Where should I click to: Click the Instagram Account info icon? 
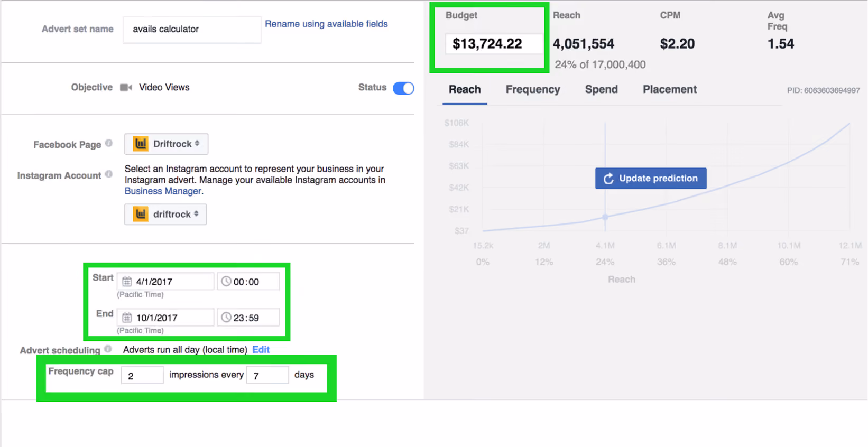click(109, 174)
